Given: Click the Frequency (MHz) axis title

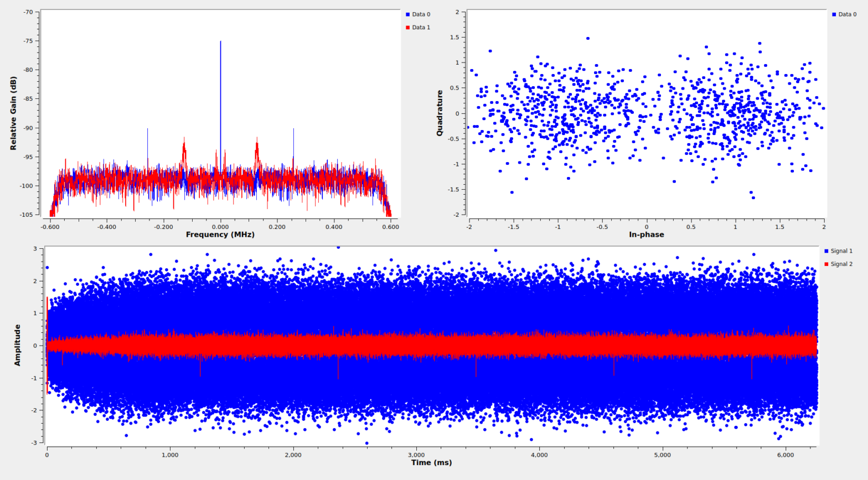Looking at the screenshot, I should (x=220, y=234).
